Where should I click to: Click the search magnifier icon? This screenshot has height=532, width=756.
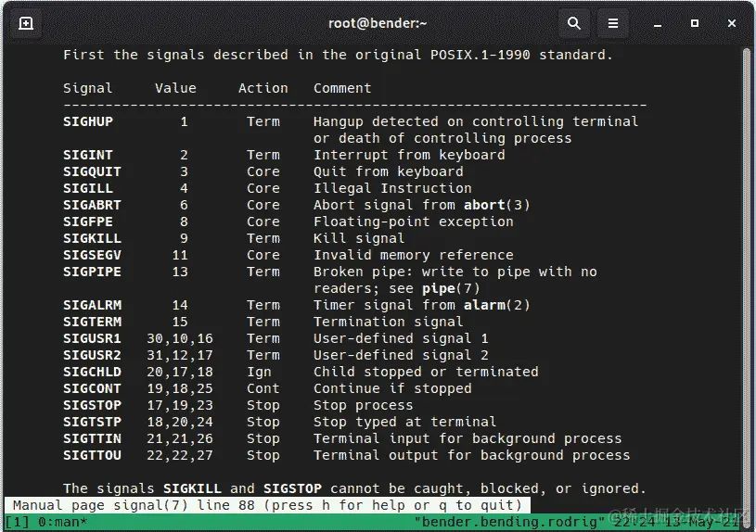pyautogui.click(x=574, y=23)
